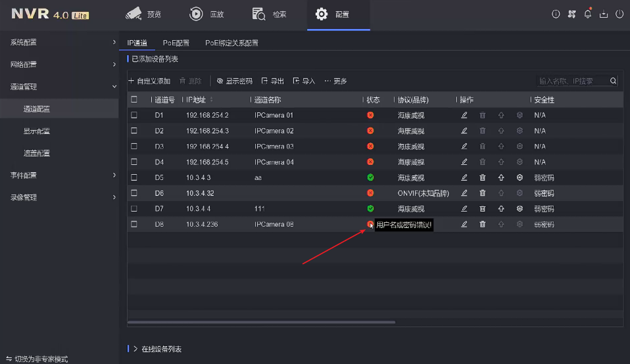Edit channel D8 with pencil icon
630x364 pixels.
(x=464, y=224)
